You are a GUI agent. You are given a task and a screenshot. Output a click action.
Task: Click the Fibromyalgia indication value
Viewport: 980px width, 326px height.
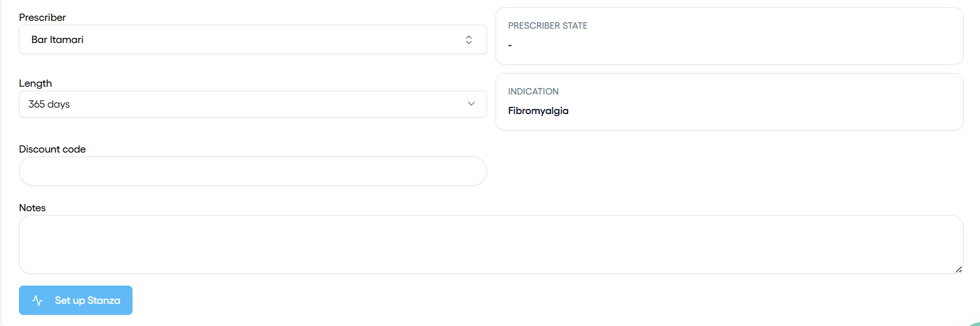[x=539, y=111]
